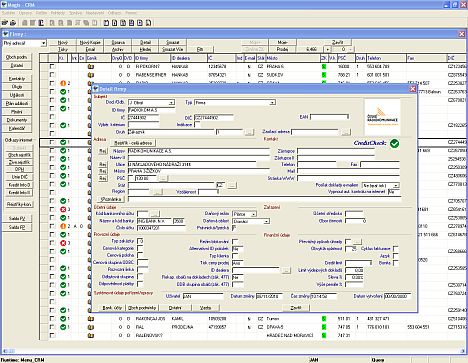This screenshot has height=363, width=468.
Task: Click the Bank. účty button in the dialog
Action: click(112, 308)
